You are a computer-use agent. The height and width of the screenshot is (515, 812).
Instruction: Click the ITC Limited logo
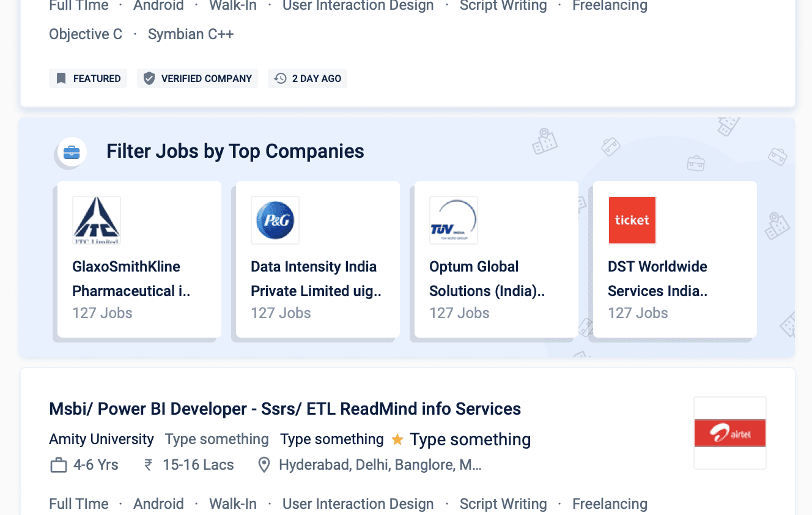pos(97,220)
